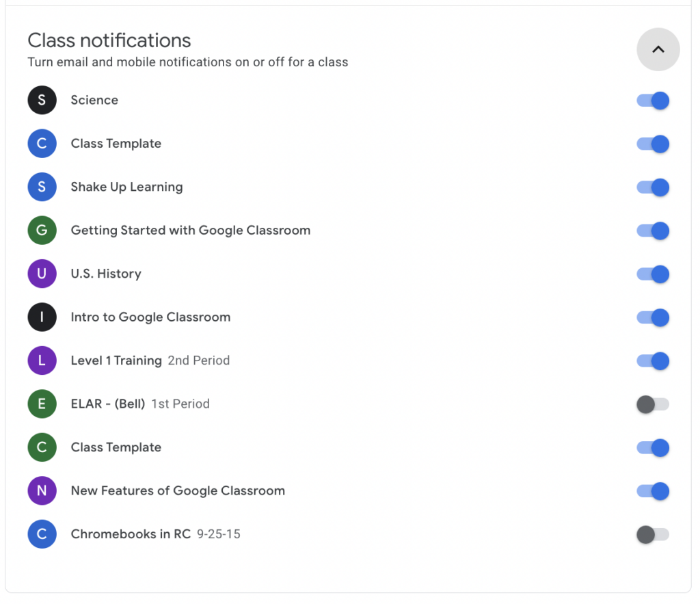Click the Level 1 Training avatar icon

42,360
